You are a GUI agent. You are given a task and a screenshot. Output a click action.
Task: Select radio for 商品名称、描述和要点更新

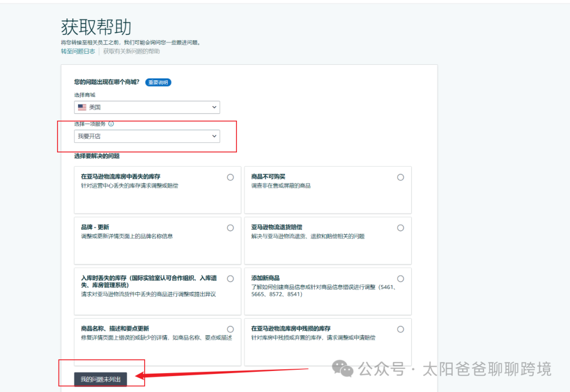[231, 329]
